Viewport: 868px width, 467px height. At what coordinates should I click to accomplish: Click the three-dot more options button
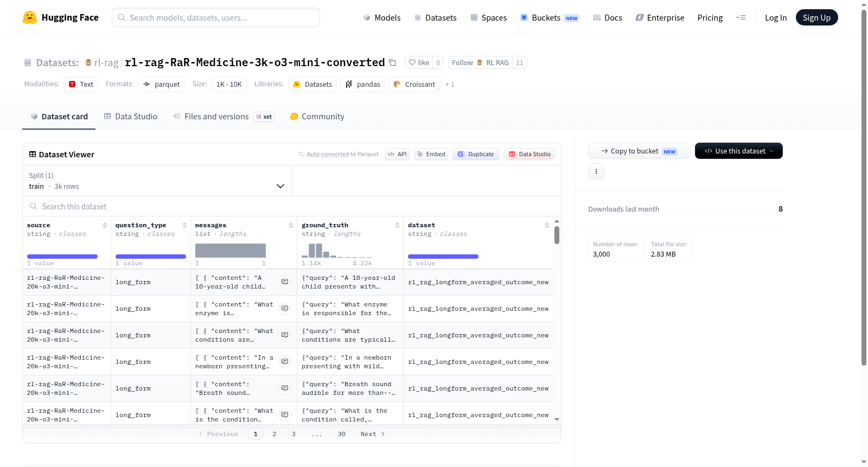596,171
